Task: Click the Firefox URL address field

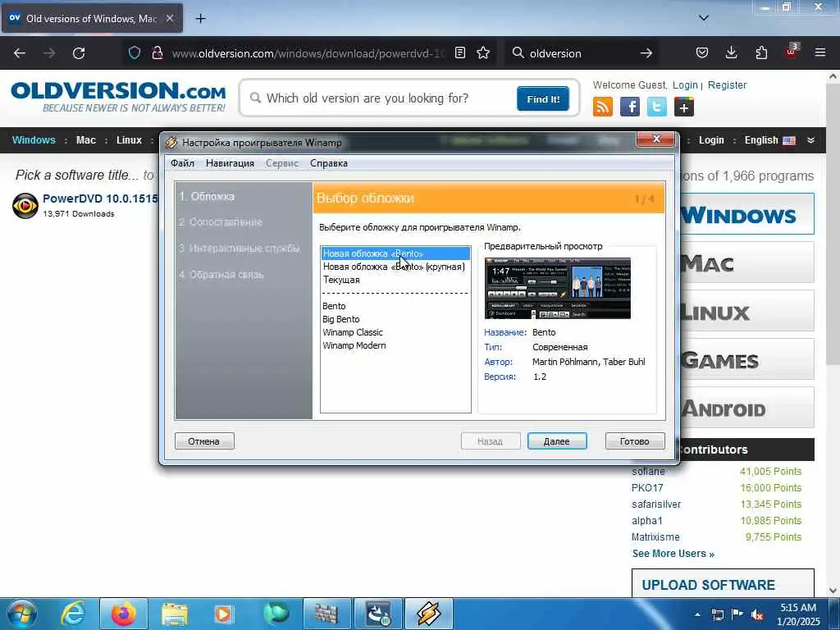Action: click(x=308, y=53)
